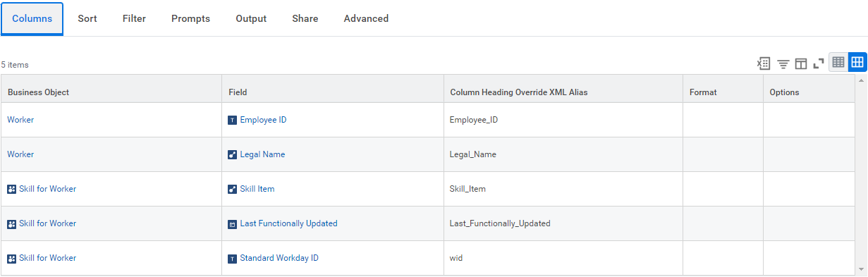This screenshot has width=868, height=277.
Task: Click the Business Object column header
Action: tap(111, 89)
